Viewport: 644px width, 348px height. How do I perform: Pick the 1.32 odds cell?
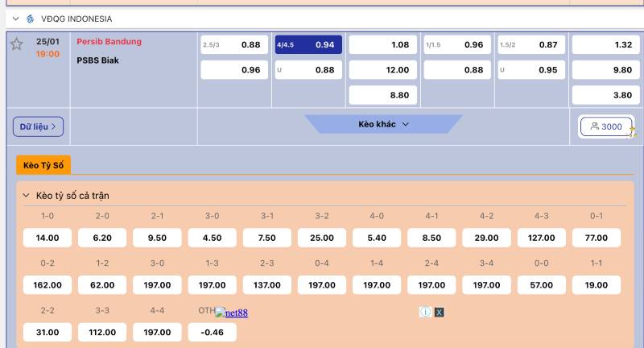pos(606,45)
